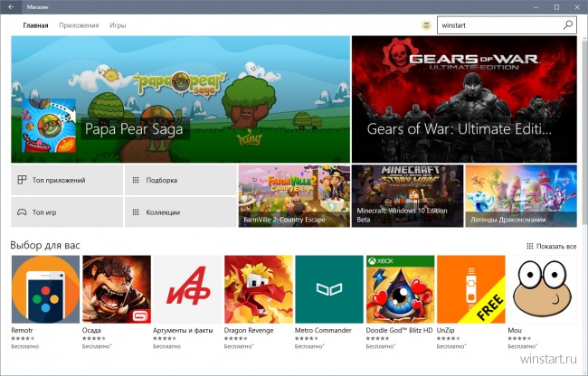
Task: Open the Dragon Revenge game icon
Action: (x=259, y=289)
